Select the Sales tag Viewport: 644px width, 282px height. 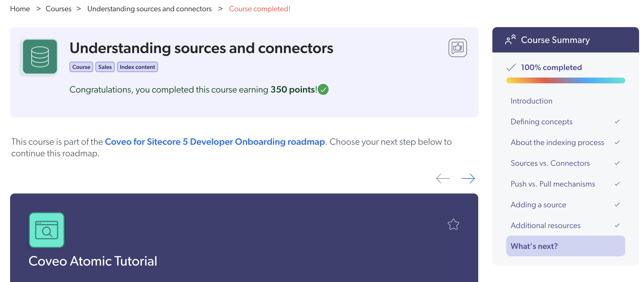(105, 67)
